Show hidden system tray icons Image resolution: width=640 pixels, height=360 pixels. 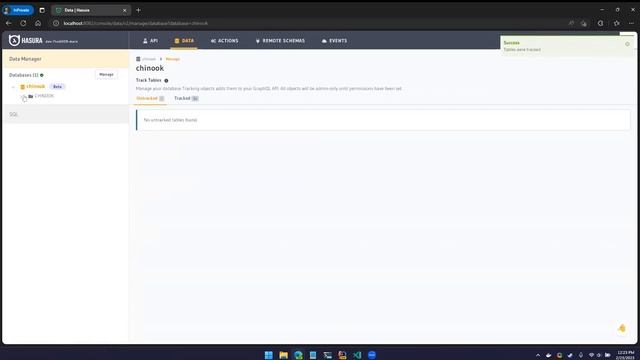(538, 355)
